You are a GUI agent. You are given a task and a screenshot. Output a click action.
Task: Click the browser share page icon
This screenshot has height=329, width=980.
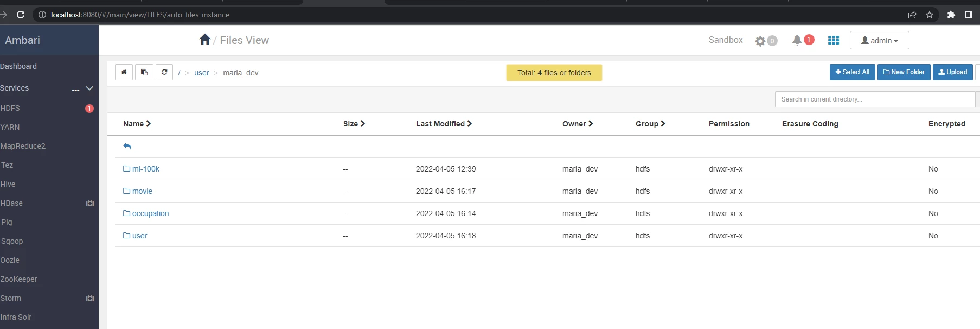click(x=912, y=15)
